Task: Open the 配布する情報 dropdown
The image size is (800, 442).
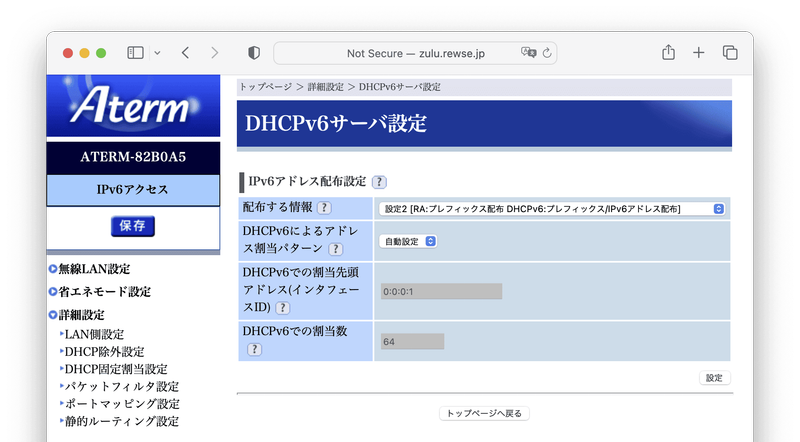Action: [x=553, y=208]
